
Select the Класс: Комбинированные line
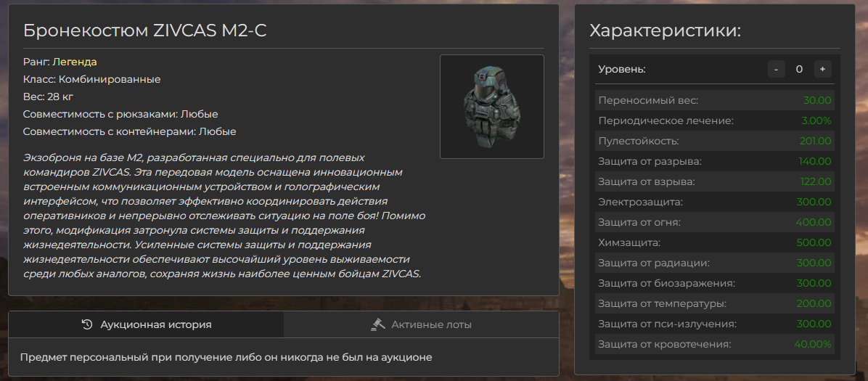[x=92, y=79]
